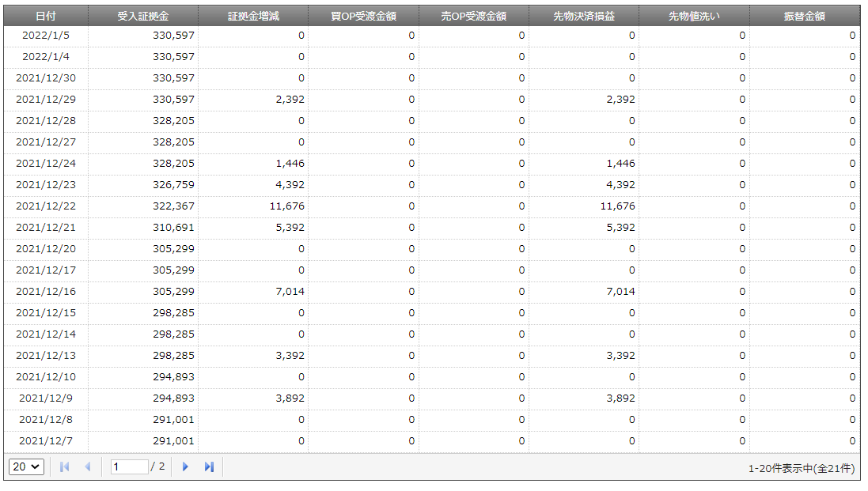The width and height of the screenshot is (868, 491).
Task: Go to the next page arrow
Action: (x=185, y=466)
